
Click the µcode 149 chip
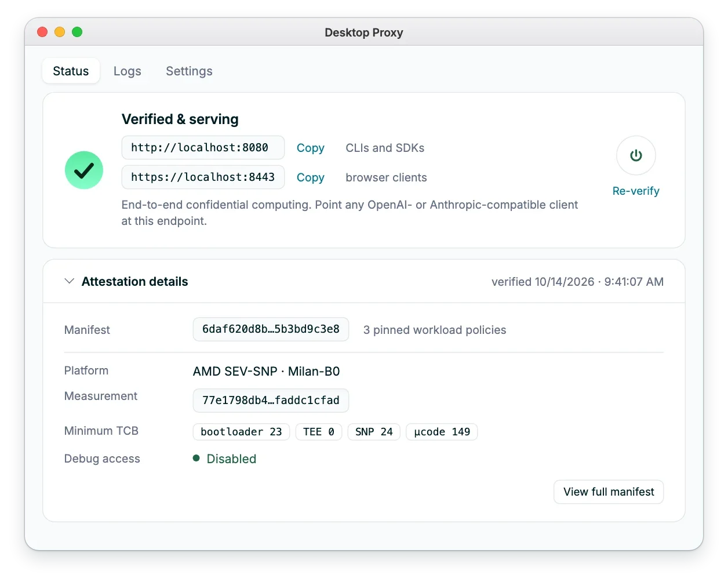(442, 432)
